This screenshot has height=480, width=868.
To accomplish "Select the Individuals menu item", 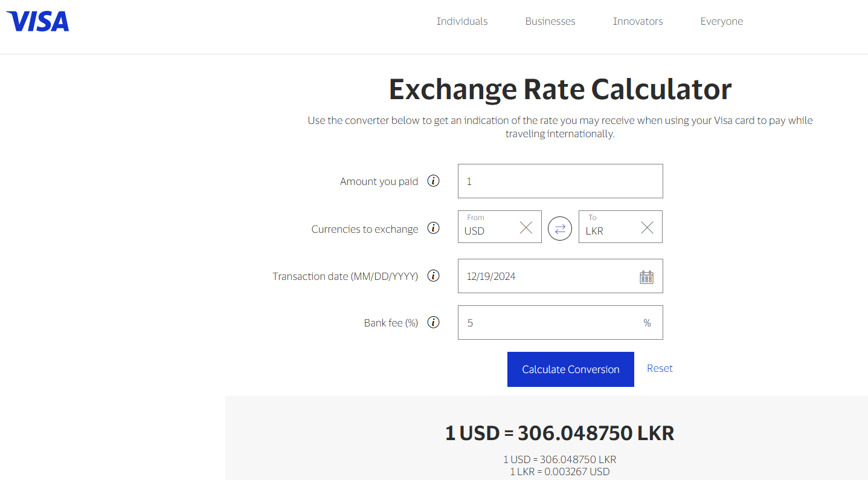I will (x=462, y=21).
